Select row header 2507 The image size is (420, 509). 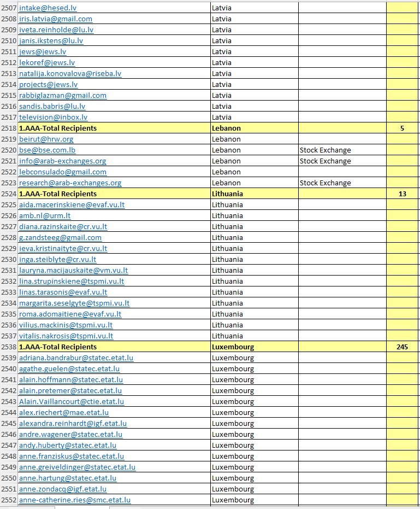9,8
